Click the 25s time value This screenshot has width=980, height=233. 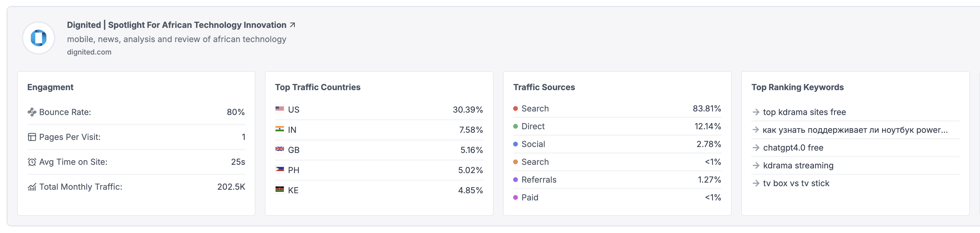coord(238,162)
